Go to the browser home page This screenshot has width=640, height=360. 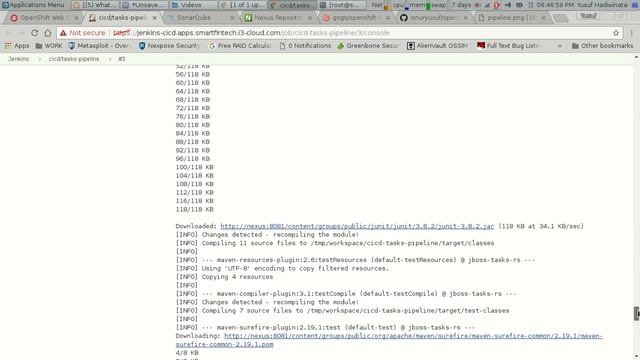point(48,33)
